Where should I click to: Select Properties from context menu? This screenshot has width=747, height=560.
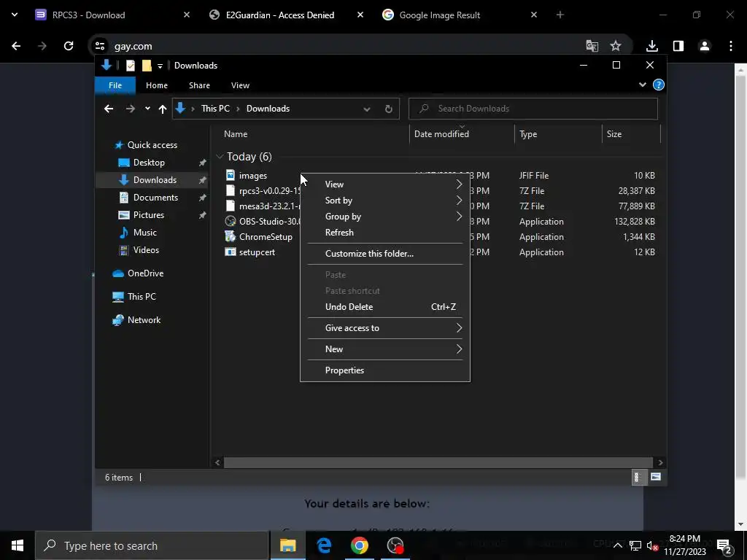tap(385, 370)
